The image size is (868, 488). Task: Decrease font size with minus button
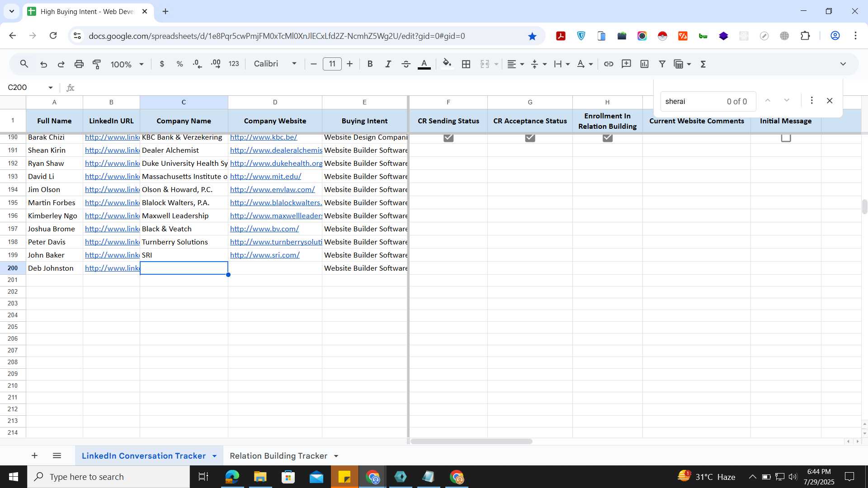coord(314,64)
